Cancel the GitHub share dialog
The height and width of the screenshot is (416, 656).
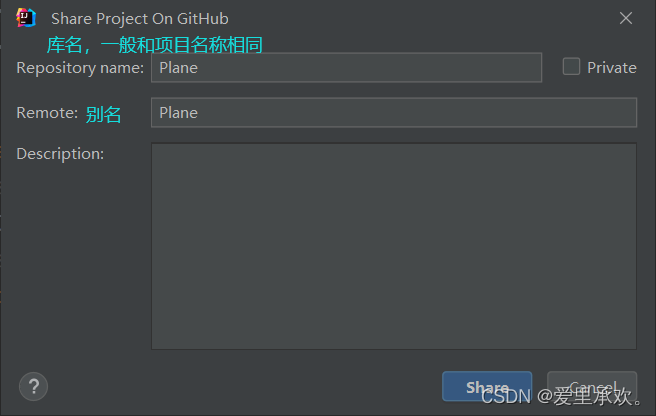[x=592, y=386]
